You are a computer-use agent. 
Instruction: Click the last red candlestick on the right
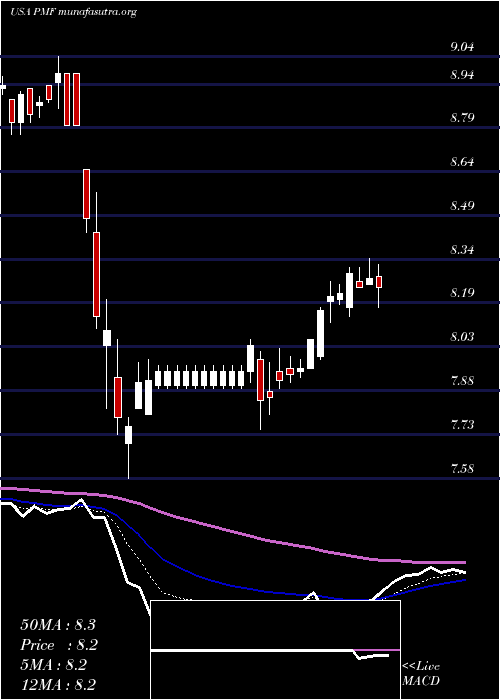(379, 282)
